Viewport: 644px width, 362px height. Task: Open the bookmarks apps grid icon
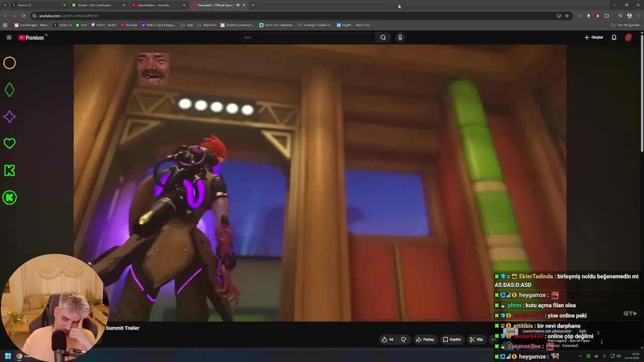(5, 25)
